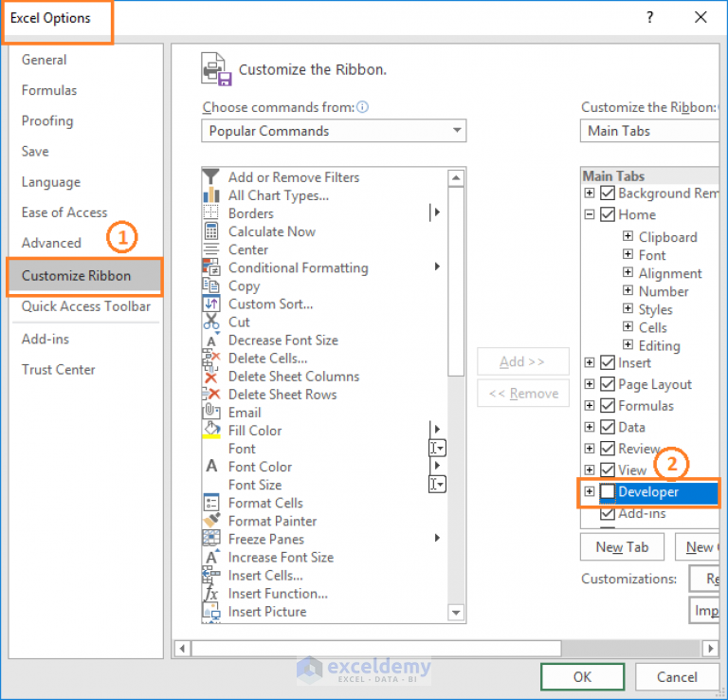Uncheck the Page Layout checkbox
Image resolution: width=728 pixels, height=700 pixels.
pos(608,384)
